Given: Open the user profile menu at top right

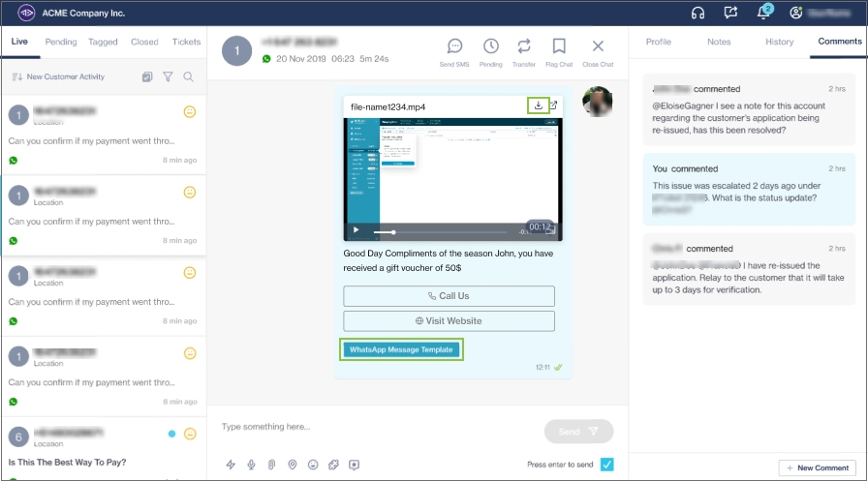Looking at the screenshot, I should [796, 13].
